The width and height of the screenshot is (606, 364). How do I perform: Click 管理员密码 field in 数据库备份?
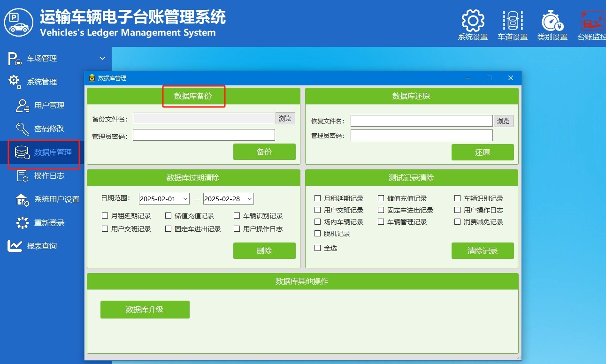coord(204,135)
